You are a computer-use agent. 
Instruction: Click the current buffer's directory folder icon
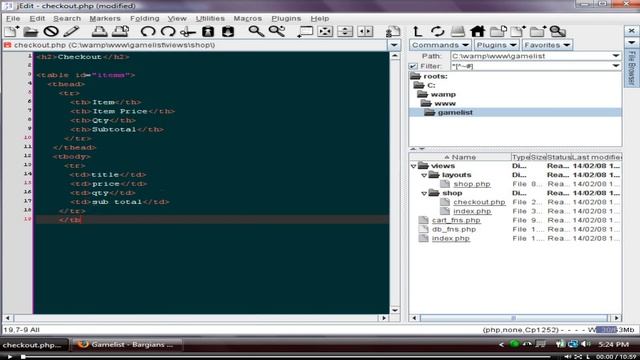click(498, 31)
